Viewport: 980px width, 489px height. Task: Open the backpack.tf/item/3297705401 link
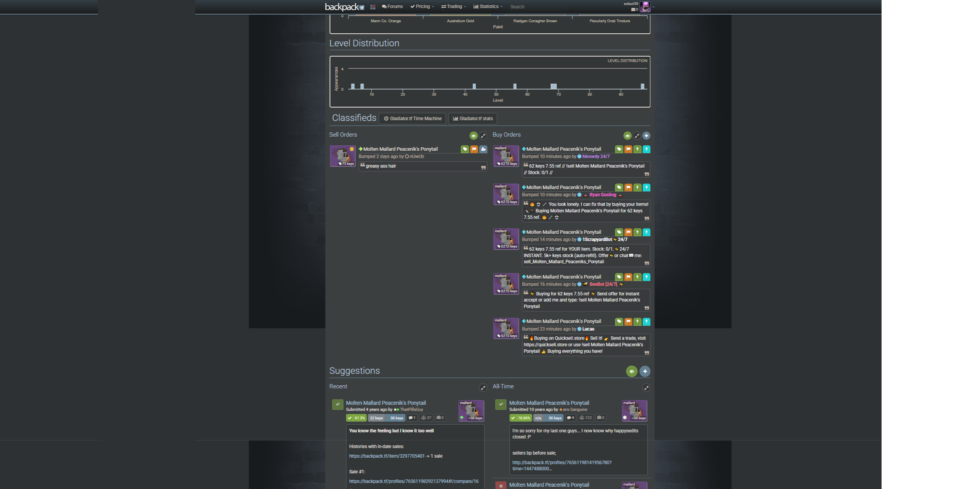point(386,456)
